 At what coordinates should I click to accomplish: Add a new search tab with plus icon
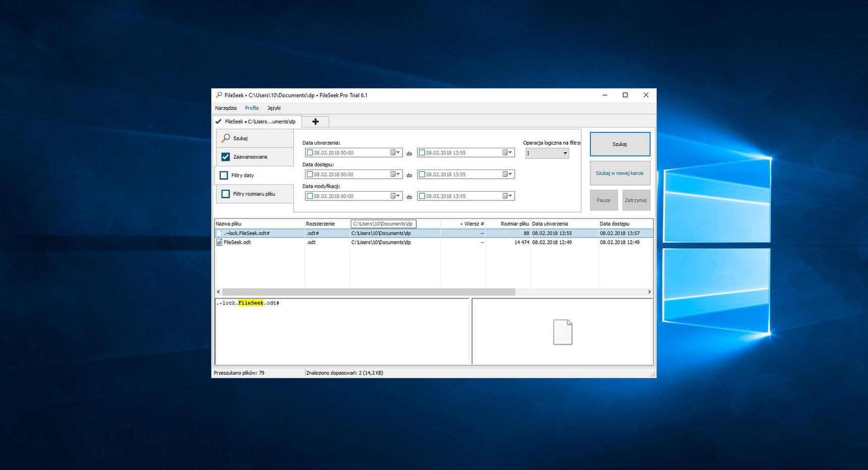click(315, 122)
